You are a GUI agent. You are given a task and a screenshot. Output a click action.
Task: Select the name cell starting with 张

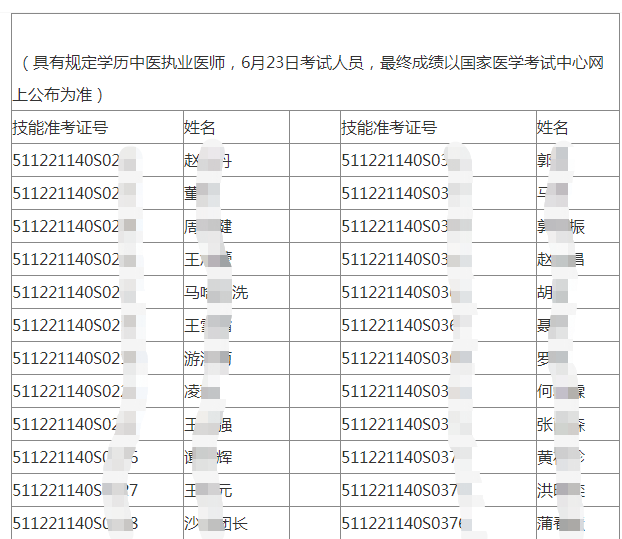[561, 424]
